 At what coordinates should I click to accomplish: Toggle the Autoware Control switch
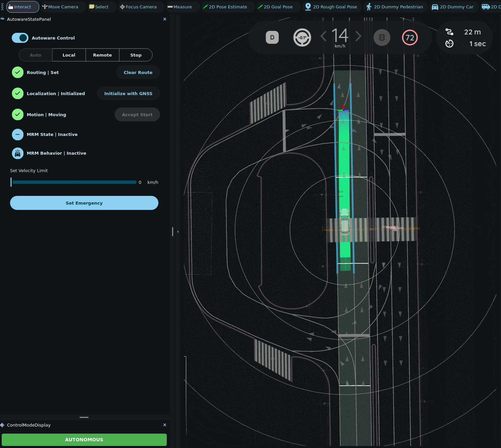[x=20, y=38]
